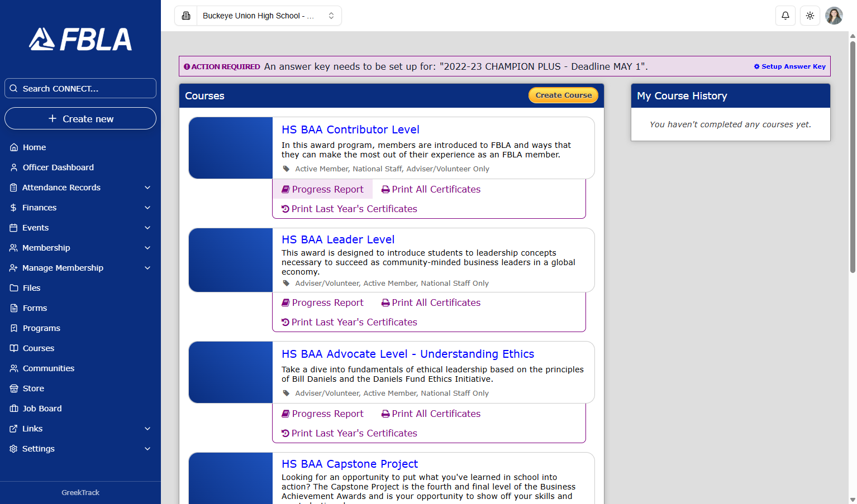Click the building icon beside school name
Image resolution: width=857 pixels, height=504 pixels.
click(186, 16)
